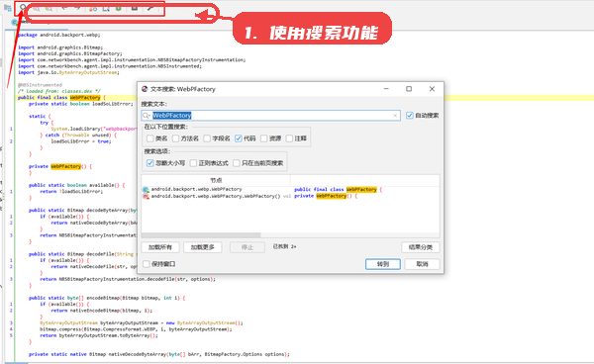
Task: Toggle the 字段名 checkbox
Action: [x=207, y=138]
